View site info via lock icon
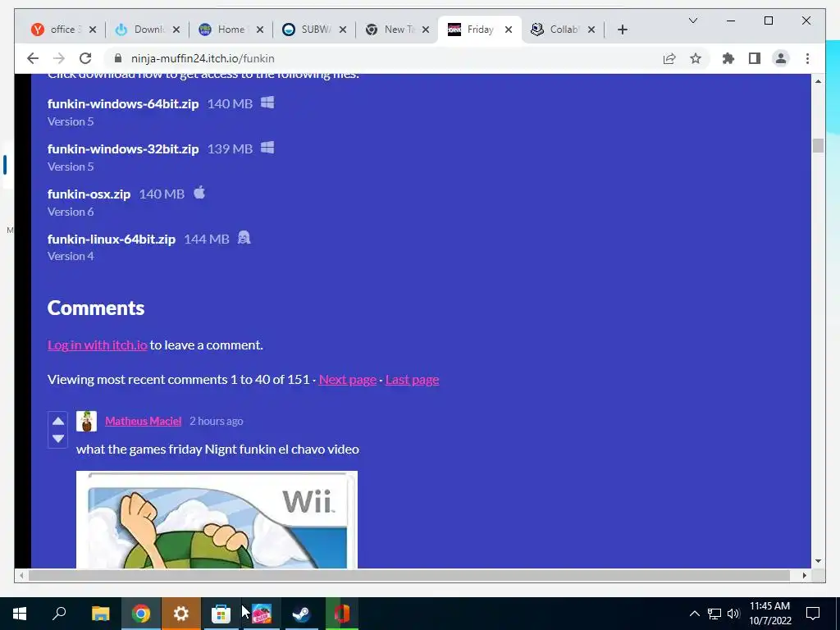The height and width of the screenshot is (630, 840). pyautogui.click(x=118, y=58)
